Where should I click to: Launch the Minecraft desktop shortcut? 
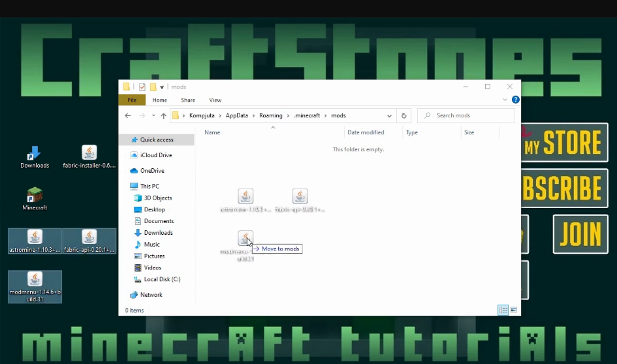pos(35,200)
